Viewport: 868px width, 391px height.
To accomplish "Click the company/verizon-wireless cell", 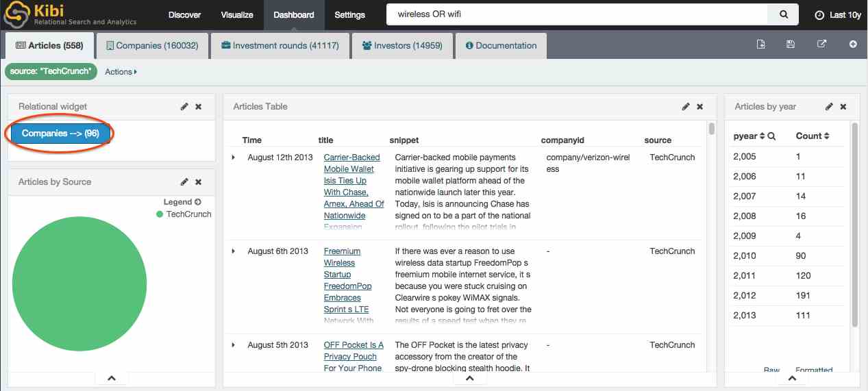I will tap(588, 163).
